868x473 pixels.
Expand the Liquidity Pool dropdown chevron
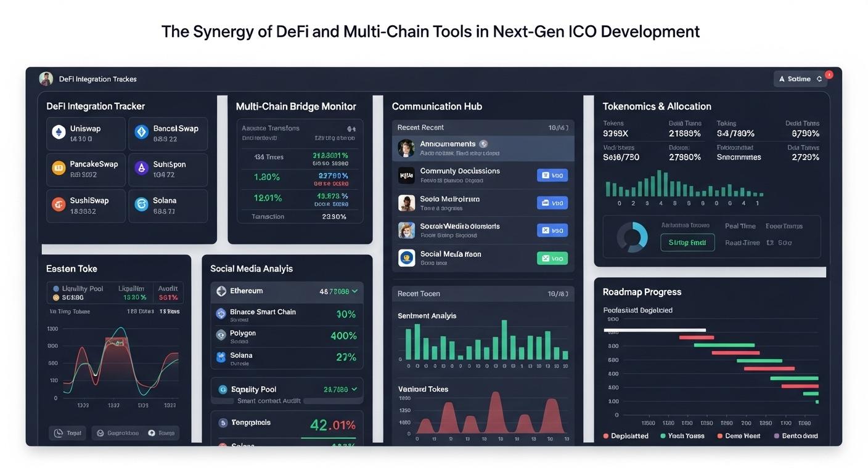[x=354, y=389]
